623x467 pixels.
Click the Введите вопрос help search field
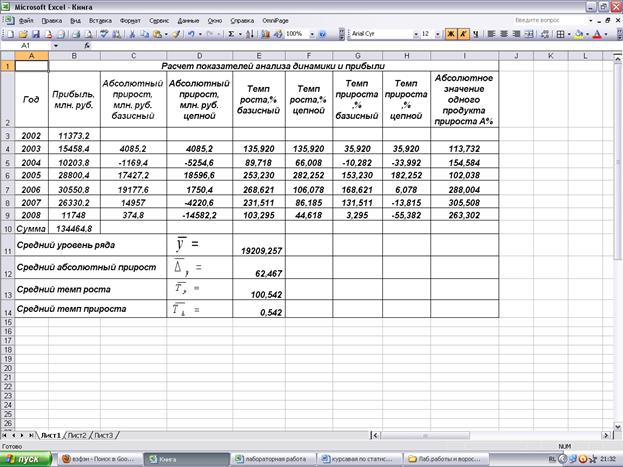pos(549,19)
